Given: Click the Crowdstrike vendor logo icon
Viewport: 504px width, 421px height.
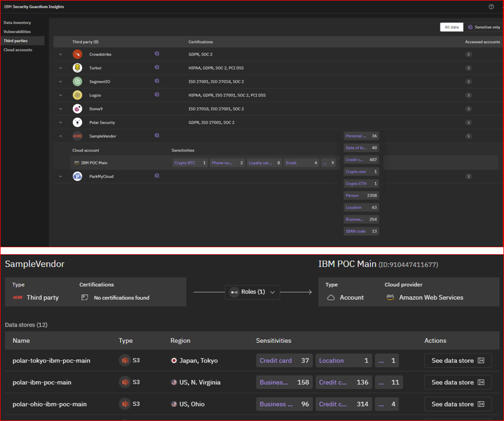Looking at the screenshot, I should (77, 54).
